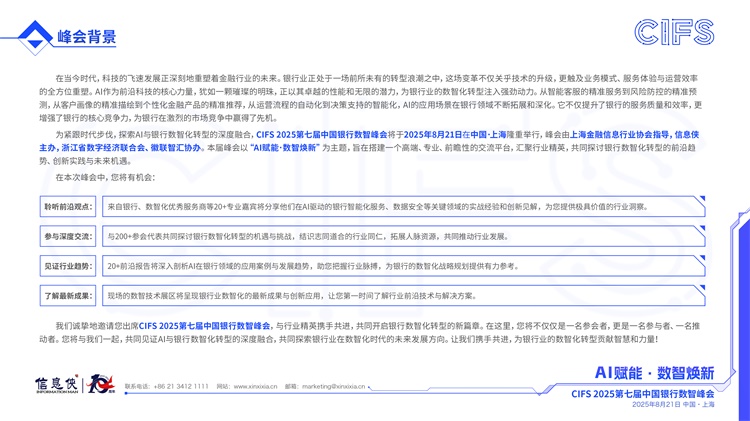Click the blue diamond logo beside 峰会背景
Viewport: 750px width, 421px height.
(x=35, y=37)
